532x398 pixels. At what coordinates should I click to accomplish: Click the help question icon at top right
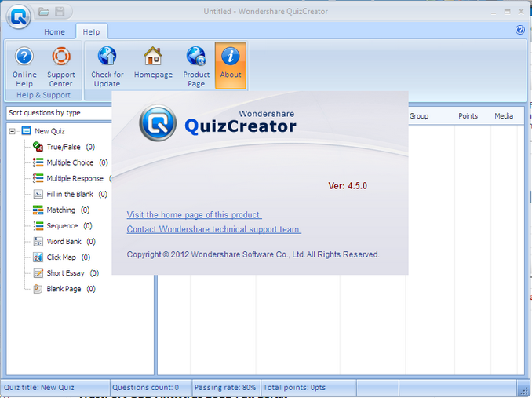point(519,30)
